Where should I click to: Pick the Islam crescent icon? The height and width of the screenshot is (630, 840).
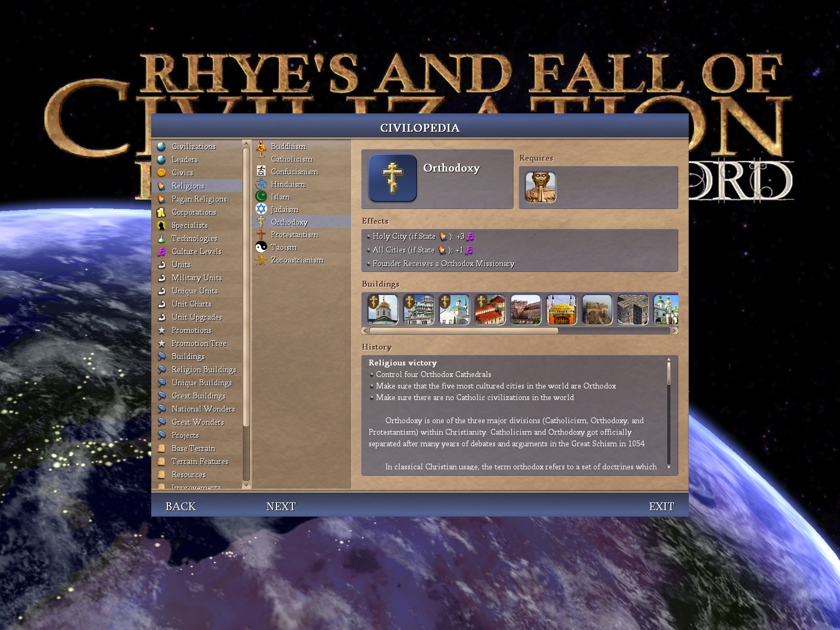coord(261,197)
